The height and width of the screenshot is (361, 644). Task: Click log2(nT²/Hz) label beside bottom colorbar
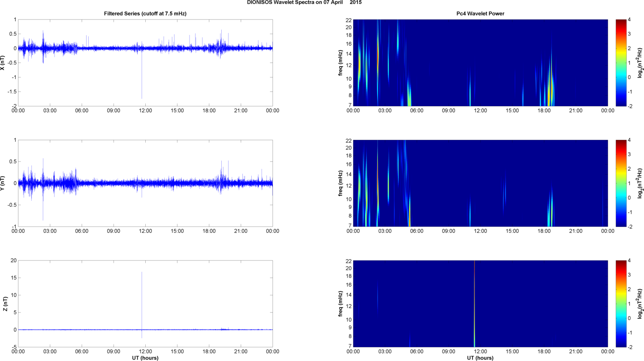click(640, 304)
